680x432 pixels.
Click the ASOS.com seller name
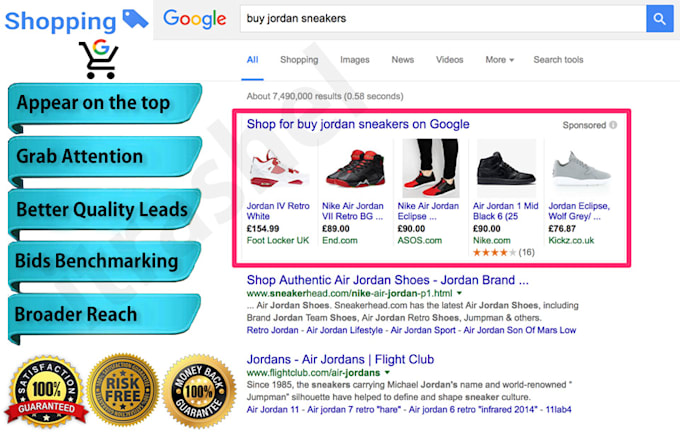click(x=419, y=240)
